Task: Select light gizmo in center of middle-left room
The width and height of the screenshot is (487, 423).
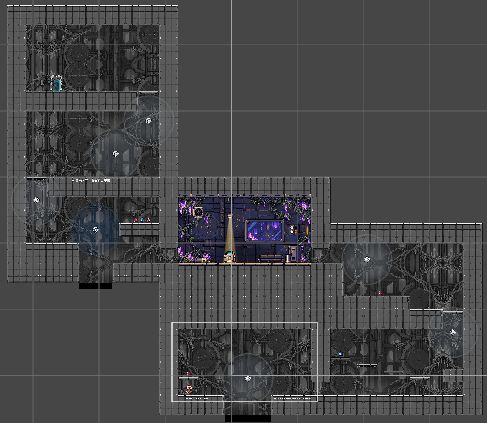Action: click(x=116, y=154)
